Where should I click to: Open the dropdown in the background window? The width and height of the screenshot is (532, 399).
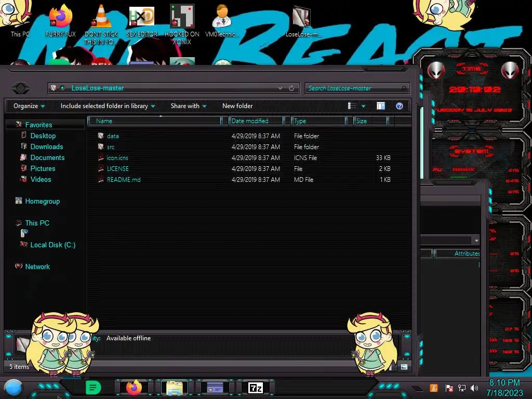coord(476,241)
